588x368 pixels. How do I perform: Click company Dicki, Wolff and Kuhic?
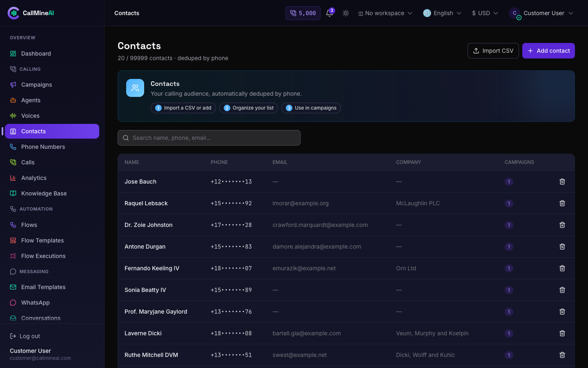point(425,355)
